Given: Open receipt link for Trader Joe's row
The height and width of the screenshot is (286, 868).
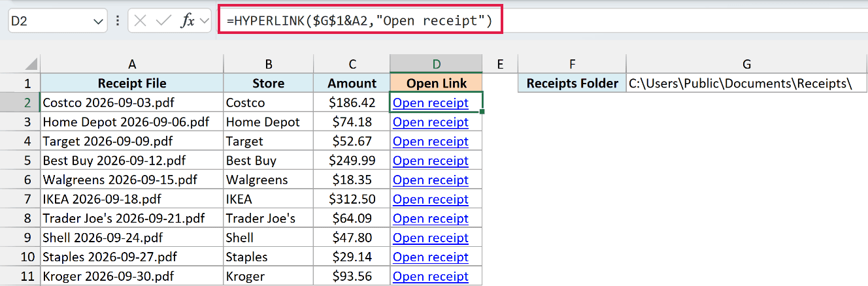Looking at the screenshot, I should tap(431, 218).
